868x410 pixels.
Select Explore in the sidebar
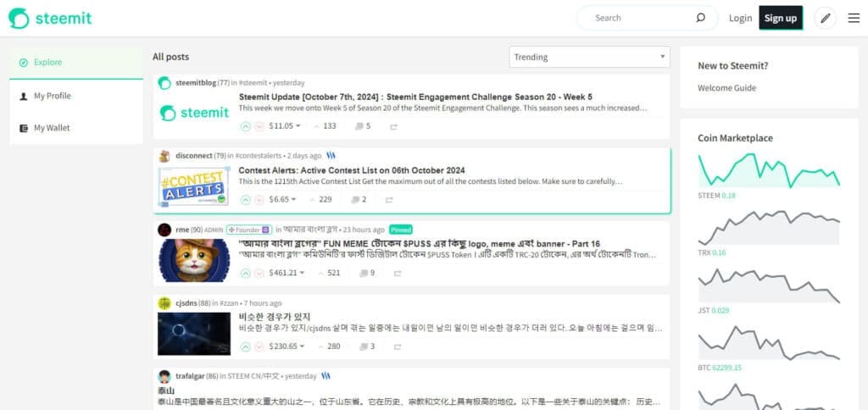coord(76,63)
